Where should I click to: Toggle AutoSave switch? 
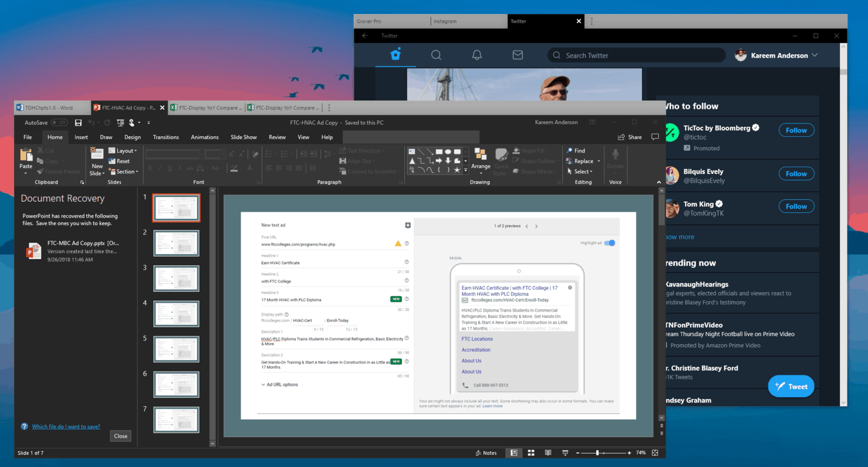tap(59, 123)
